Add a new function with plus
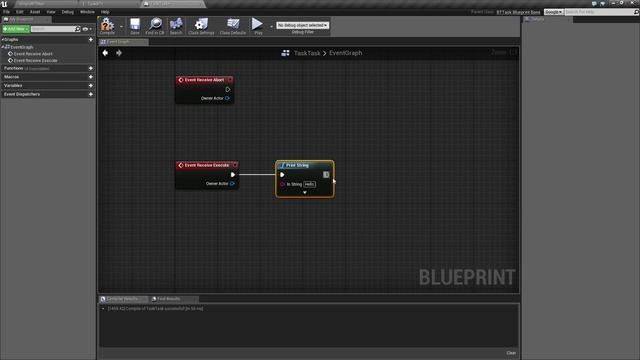The image size is (640, 360). [x=91, y=68]
